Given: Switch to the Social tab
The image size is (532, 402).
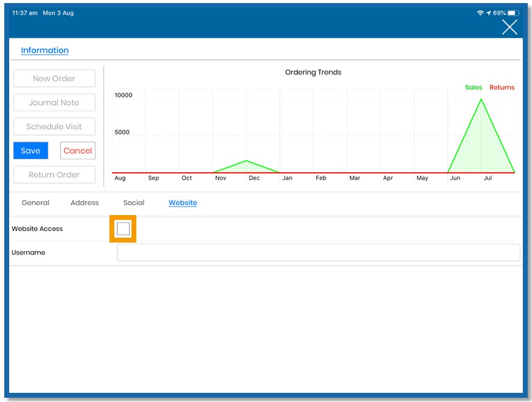Looking at the screenshot, I should [x=134, y=203].
